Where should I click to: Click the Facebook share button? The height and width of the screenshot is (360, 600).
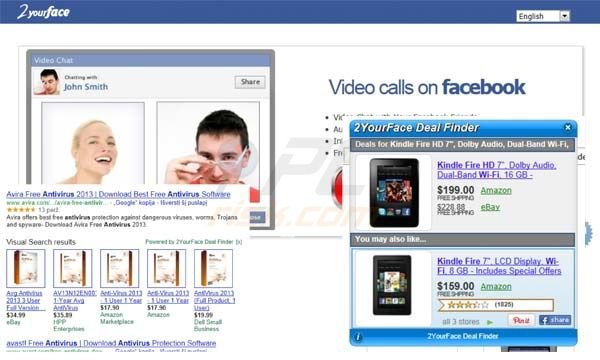point(555,320)
